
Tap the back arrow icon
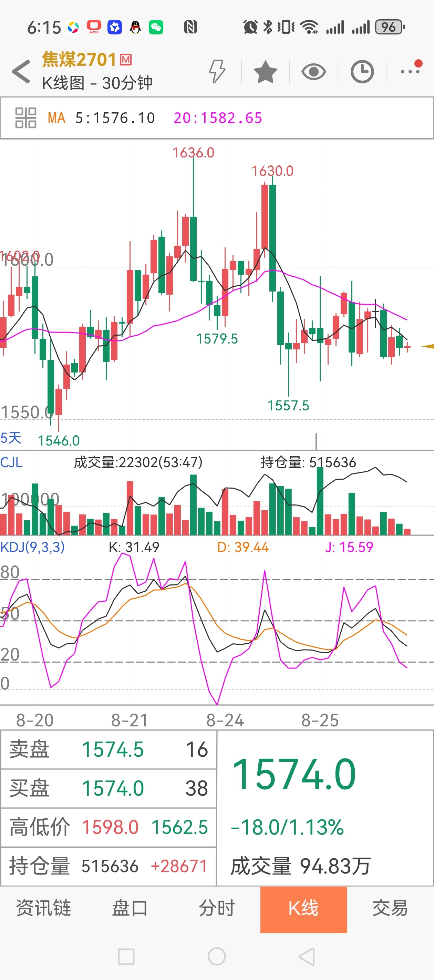[x=21, y=71]
